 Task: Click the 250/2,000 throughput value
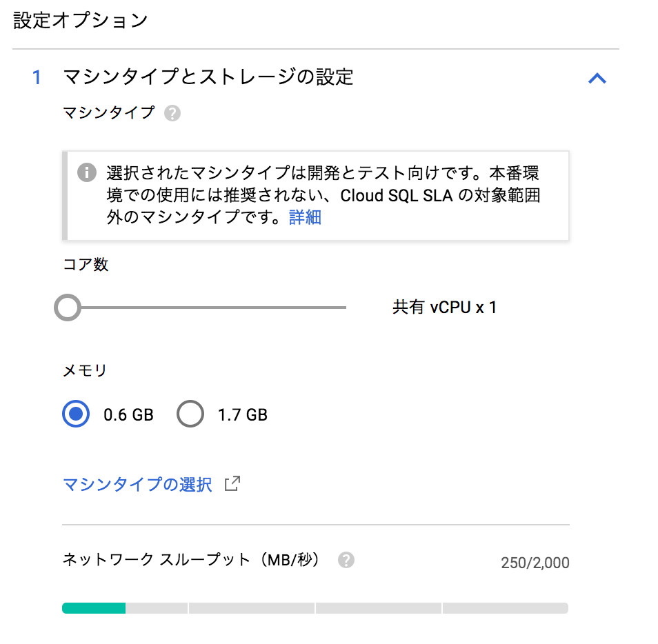(535, 563)
